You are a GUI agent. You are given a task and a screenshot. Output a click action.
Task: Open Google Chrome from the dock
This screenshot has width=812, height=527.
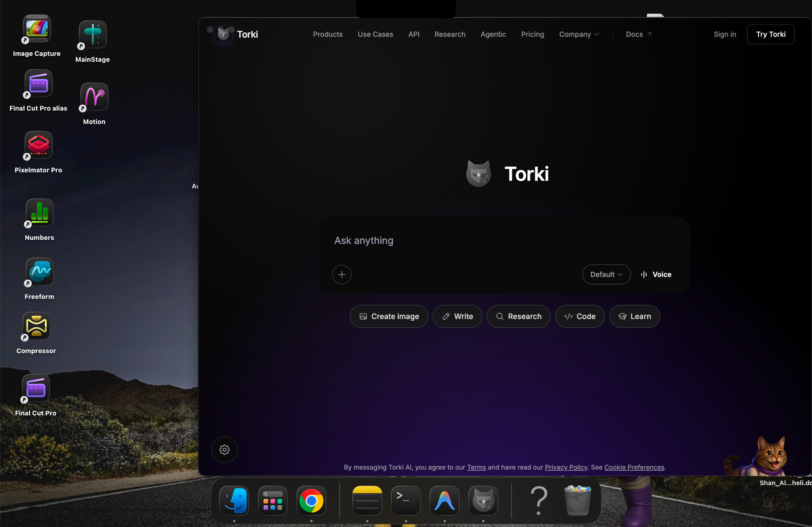[311, 500]
